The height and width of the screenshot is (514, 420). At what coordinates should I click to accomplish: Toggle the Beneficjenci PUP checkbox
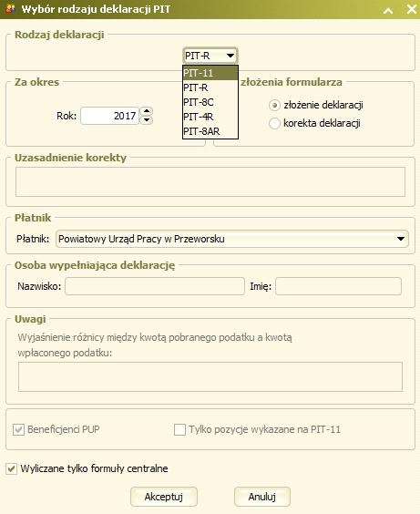[x=18, y=429]
